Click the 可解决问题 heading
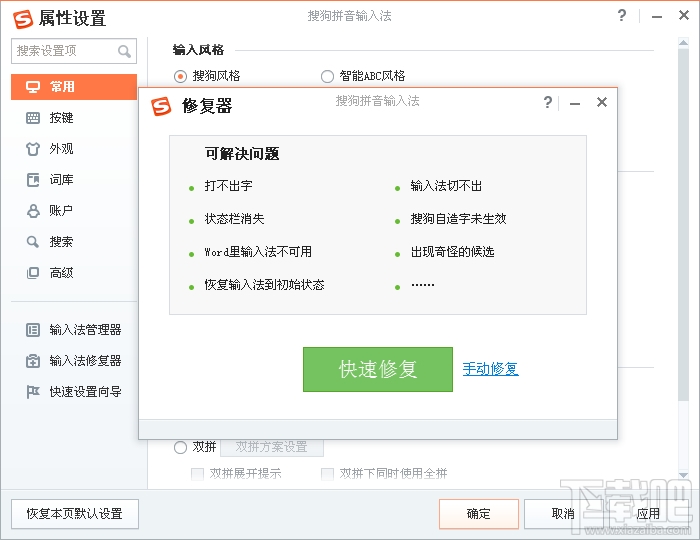This screenshot has height=540, width=700. 242,154
